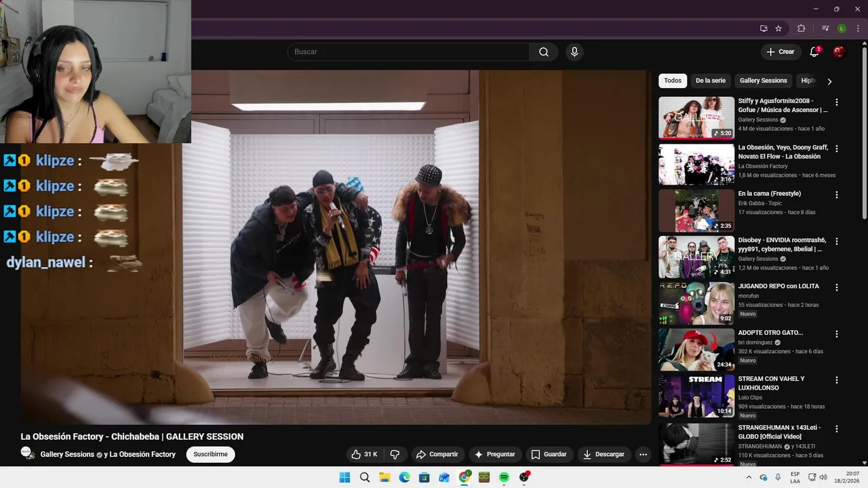
Task: Open JUGANDO REPO con LOLITA title
Action: tap(778, 286)
